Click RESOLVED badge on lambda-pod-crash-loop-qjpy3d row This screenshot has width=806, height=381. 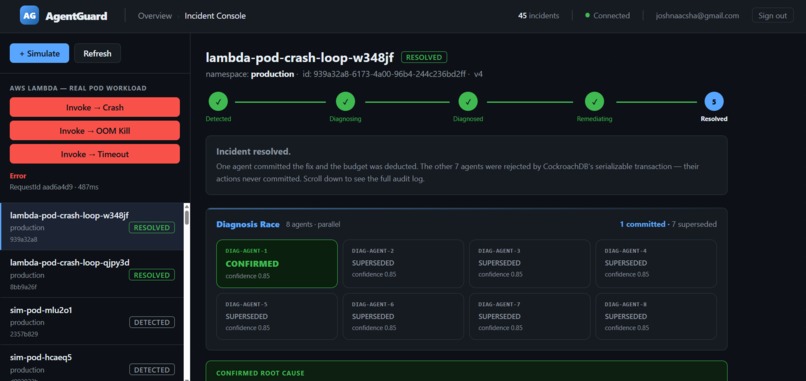pyautogui.click(x=152, y=275)
